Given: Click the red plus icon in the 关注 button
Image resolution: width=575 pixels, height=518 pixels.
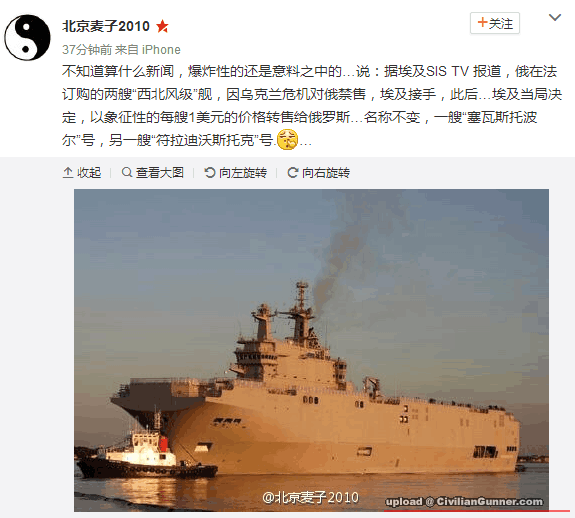Looking at the screenshot, I should [x=483, y=23].
